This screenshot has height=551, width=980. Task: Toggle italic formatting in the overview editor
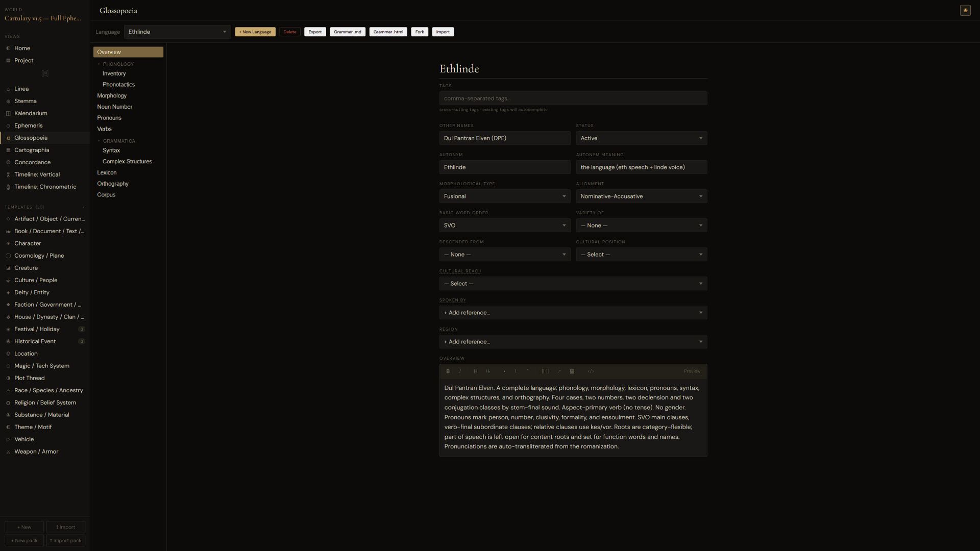(x=460, y=371)
